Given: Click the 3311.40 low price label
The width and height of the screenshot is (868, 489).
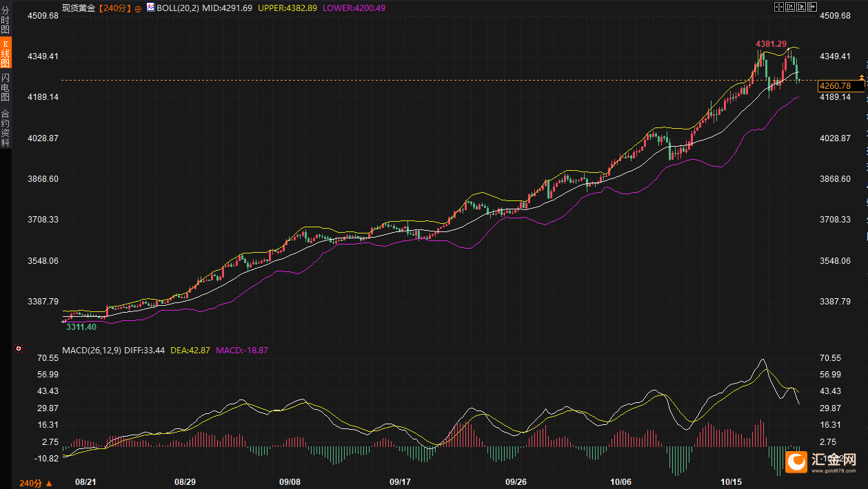Looking at the screenshot, I should coord(81,327).
